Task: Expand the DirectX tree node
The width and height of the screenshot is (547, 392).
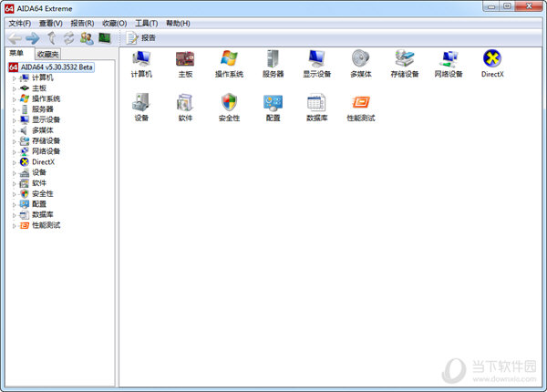Action: click(x=14, y=162)
